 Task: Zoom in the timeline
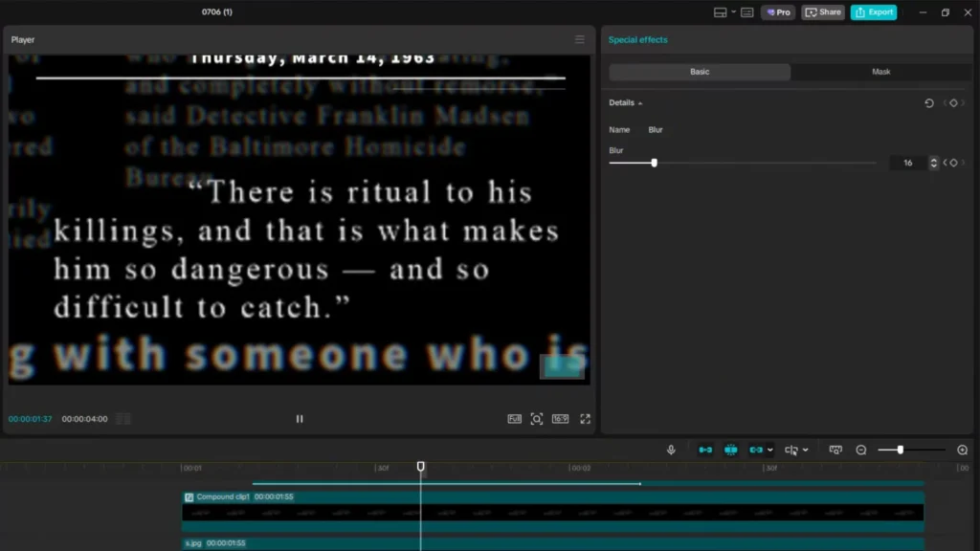coord(963,450)
